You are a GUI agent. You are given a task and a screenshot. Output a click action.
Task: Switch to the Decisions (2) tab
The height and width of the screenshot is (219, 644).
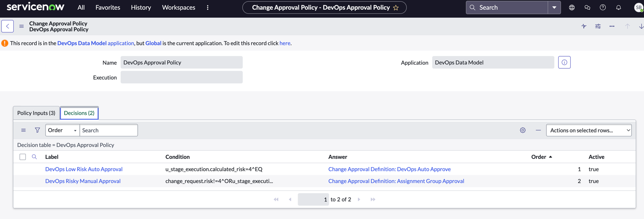click(79, 113)
